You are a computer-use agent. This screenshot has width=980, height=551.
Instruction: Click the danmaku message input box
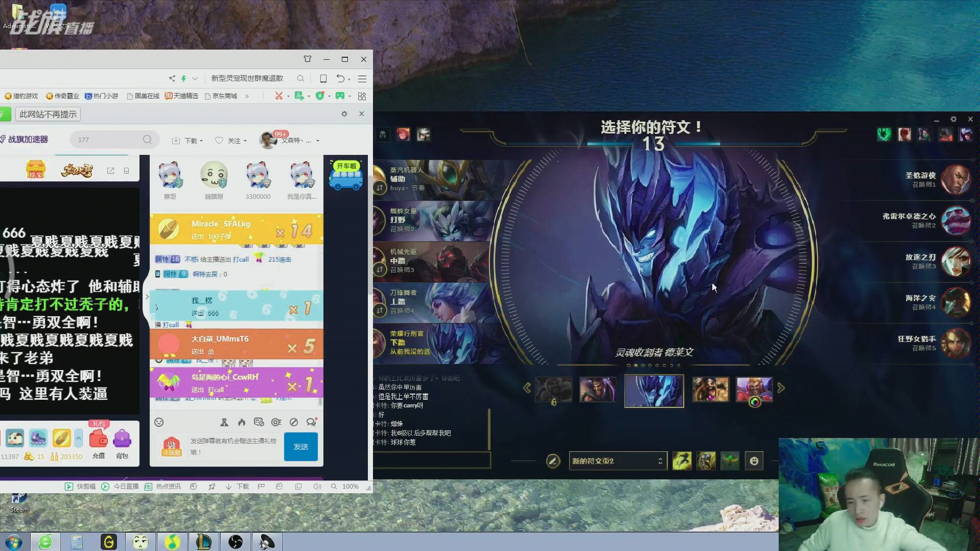(x=234, y=446)
